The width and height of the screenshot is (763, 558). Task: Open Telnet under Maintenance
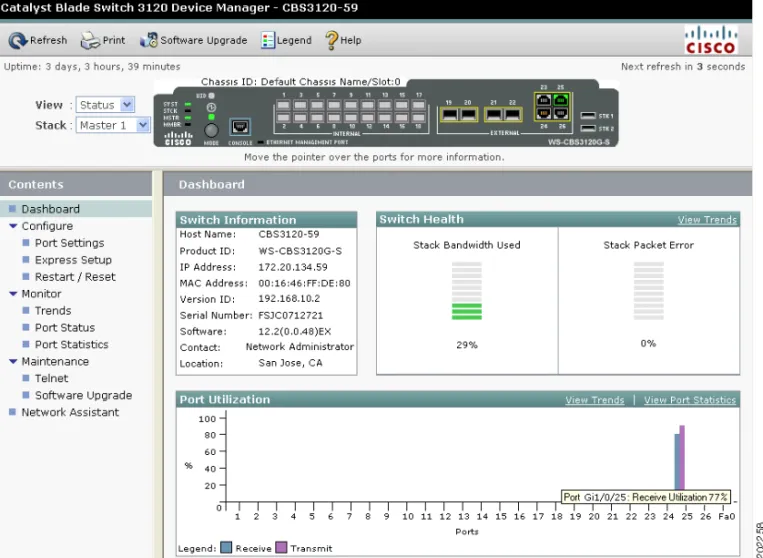(x=51, y=378)
